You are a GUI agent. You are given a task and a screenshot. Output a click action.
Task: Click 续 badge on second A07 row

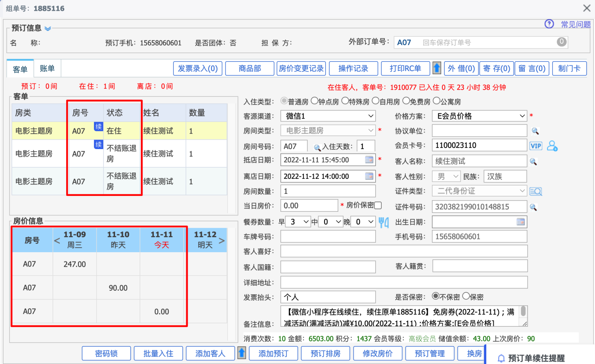coord(98,144)
